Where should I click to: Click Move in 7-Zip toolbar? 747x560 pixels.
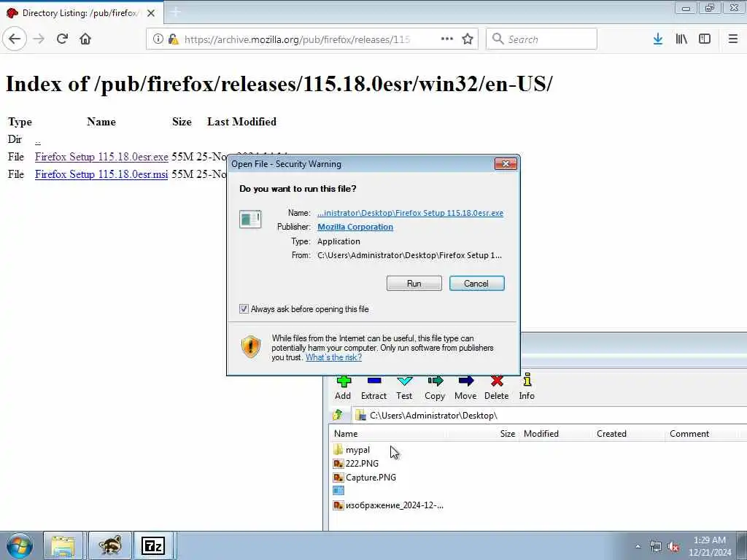pos(465,388)
